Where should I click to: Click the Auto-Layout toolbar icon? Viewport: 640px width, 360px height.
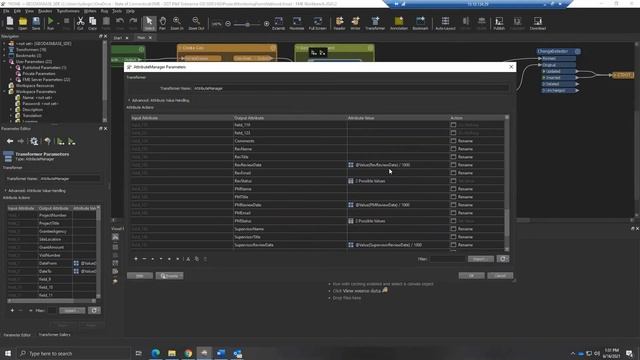click(445, 23)
